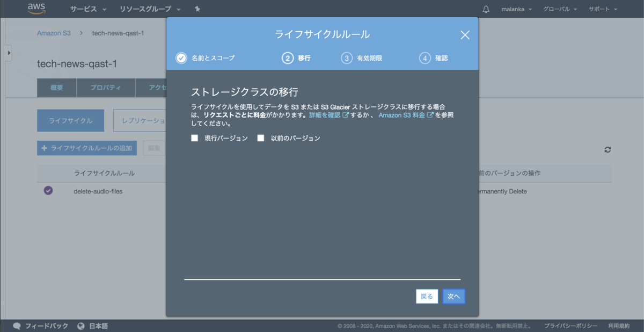The width and height of the screenshot is (644, 332).
Task: Click tech-news-qast-1 breadcrumb text
Action: [118, 33]
